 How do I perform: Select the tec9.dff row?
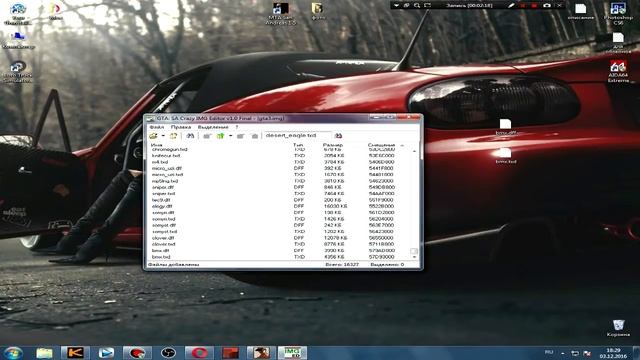[280, 200]
